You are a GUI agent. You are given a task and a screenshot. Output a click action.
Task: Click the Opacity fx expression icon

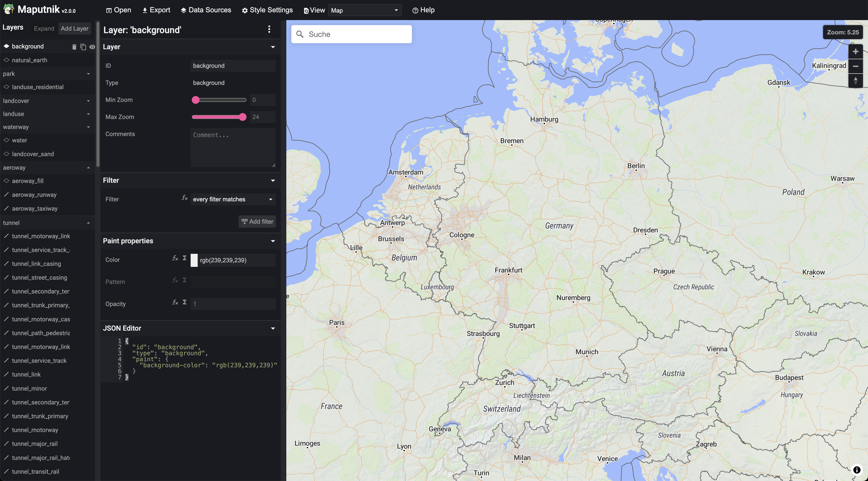pos(175,303)
